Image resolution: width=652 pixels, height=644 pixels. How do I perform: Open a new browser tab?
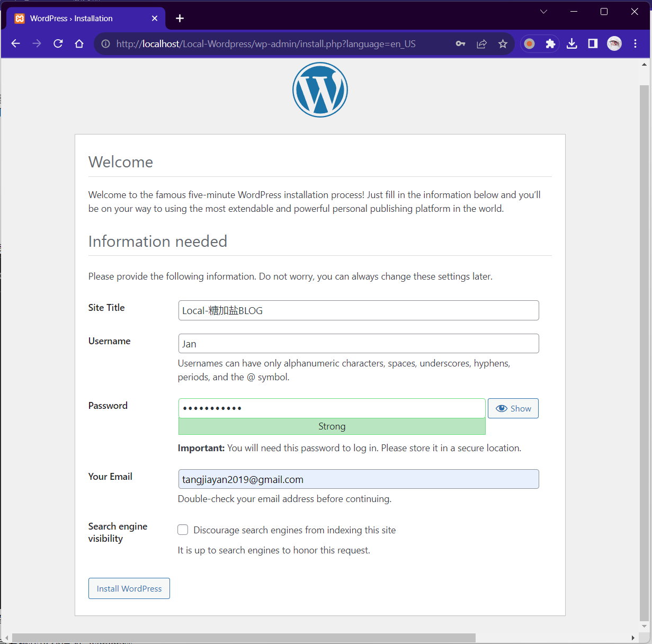[x=180, y=19]
